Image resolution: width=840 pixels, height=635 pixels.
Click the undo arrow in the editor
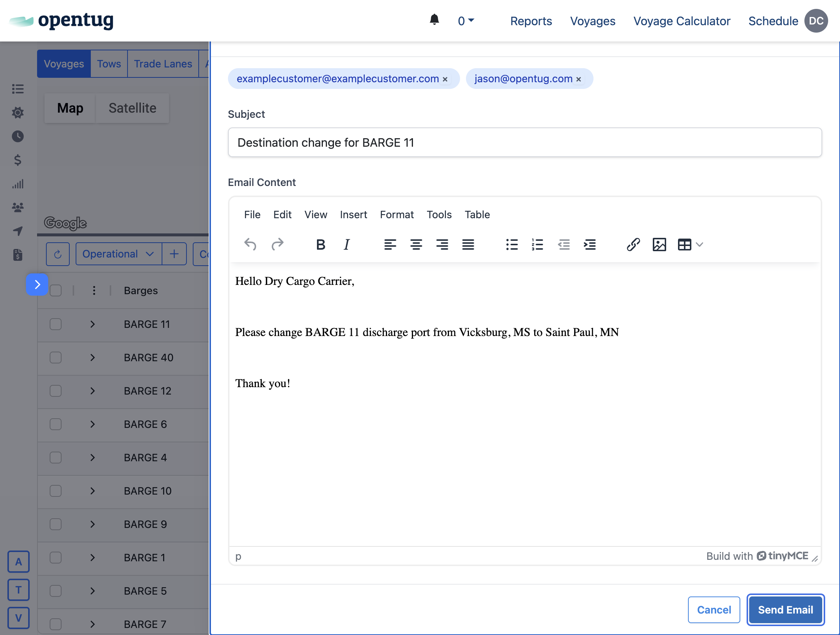coord(250,245)
